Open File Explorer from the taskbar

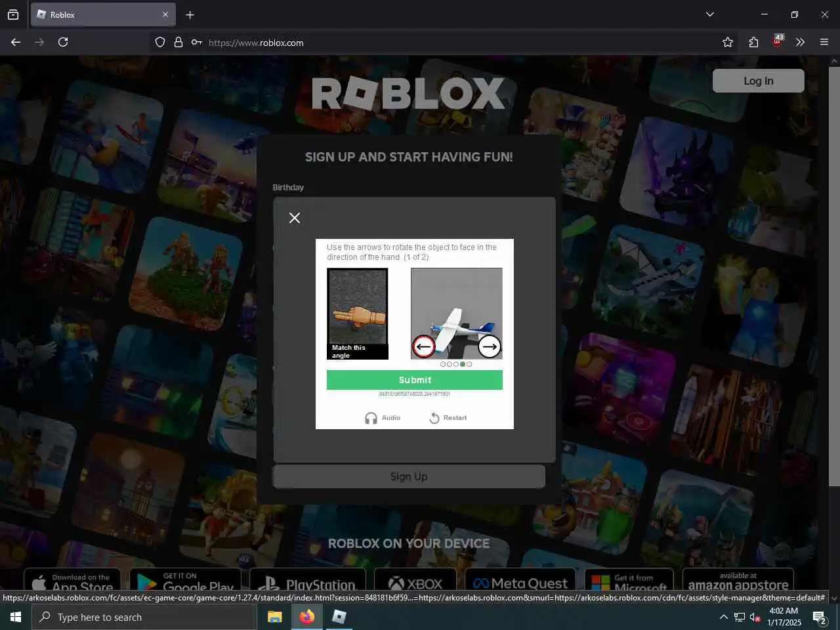275,617
